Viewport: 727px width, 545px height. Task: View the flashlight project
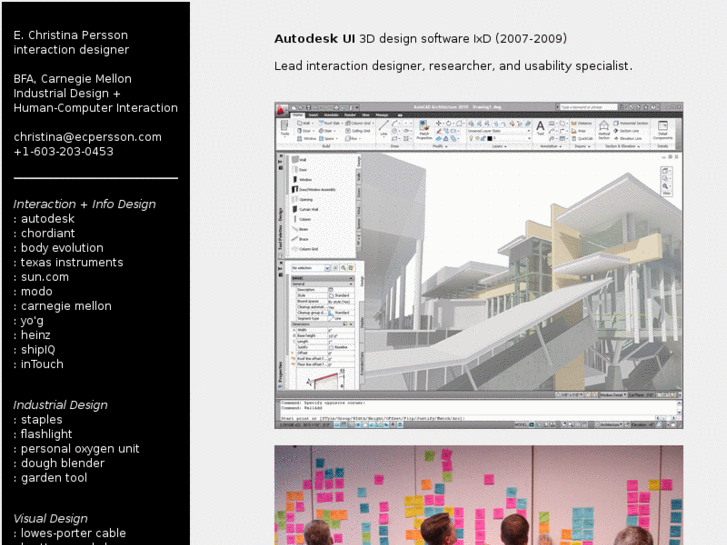(x=46, y=435)
